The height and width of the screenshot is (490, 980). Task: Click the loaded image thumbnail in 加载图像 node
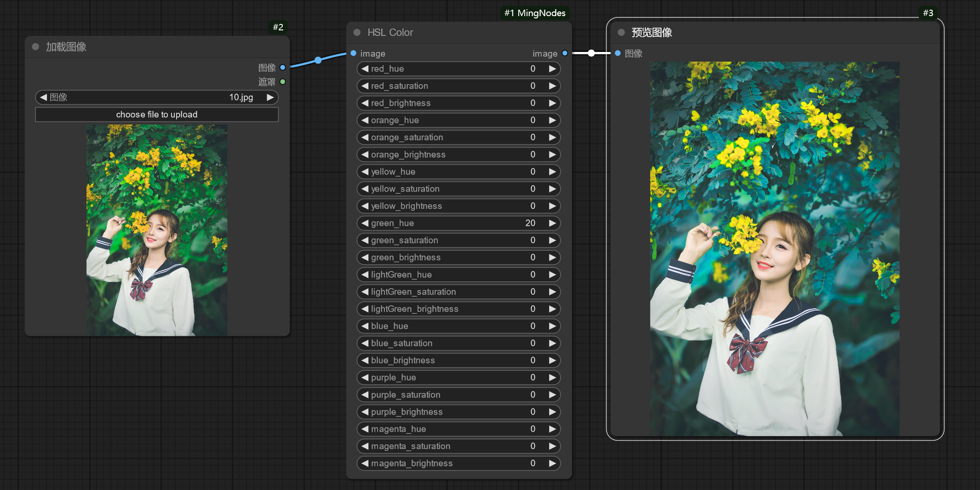[156, 230]
